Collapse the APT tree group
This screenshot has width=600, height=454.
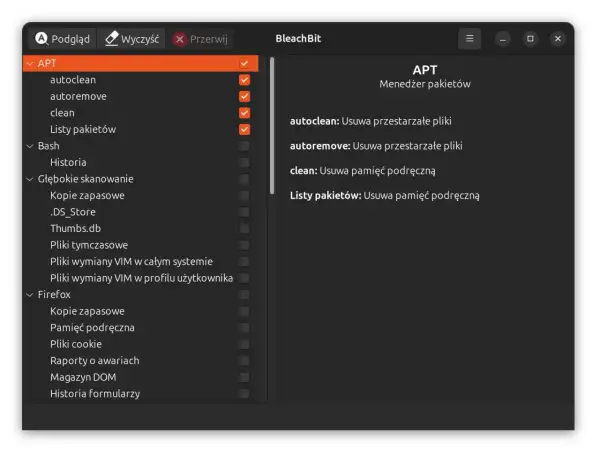point(30,64)
